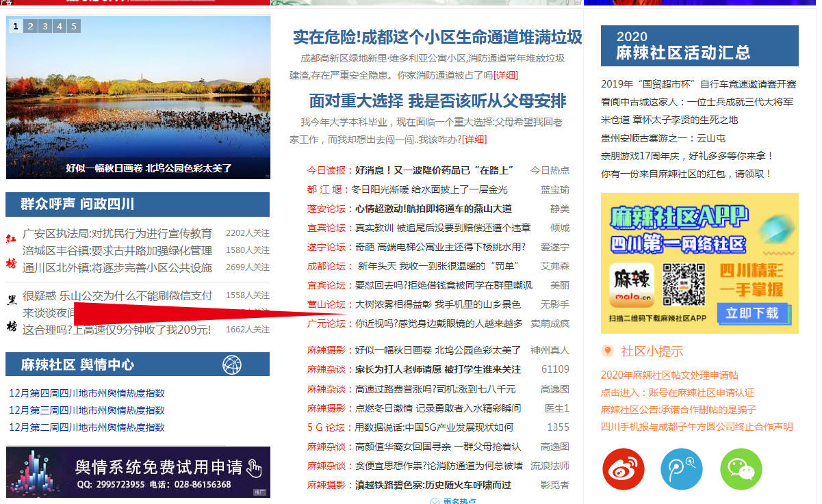This screenshot has height=504, width=822.
Task: Show carousel slide 4
Action: point(60,26)
